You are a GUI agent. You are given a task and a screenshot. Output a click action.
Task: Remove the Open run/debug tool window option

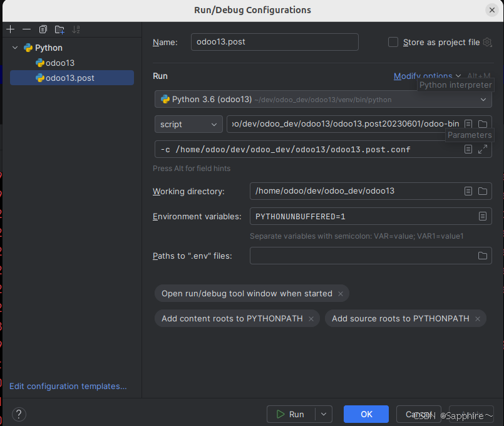coord(341,294)
